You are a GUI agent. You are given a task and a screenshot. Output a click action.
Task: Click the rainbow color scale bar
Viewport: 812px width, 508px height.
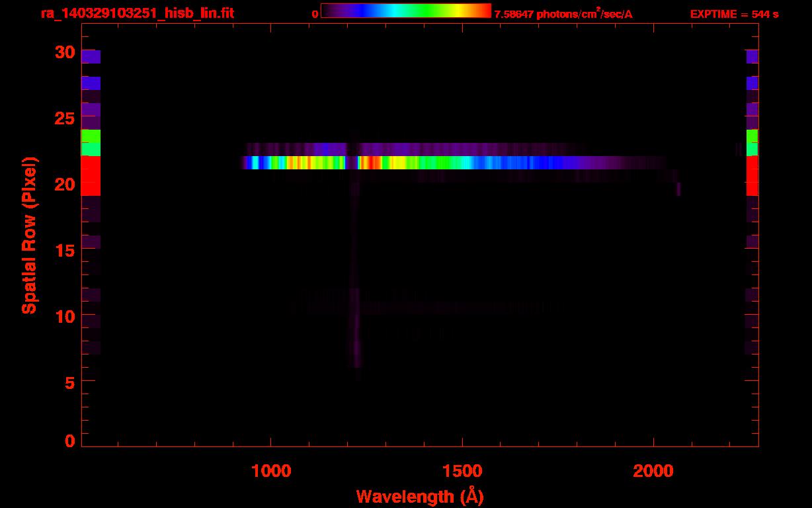406,11
